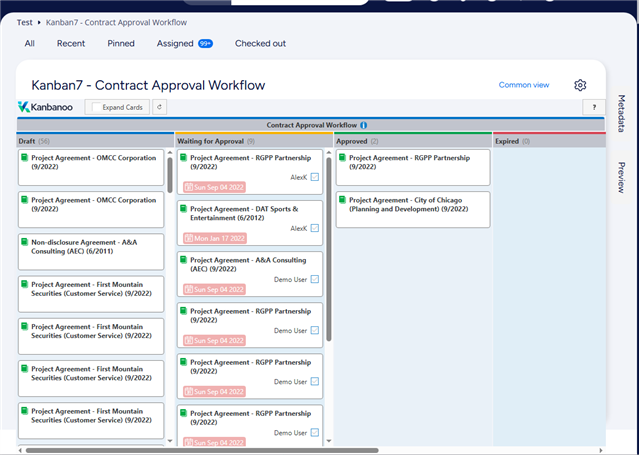Open A&A Consulting (AEC) (9/2022) card title
The height and width of the screenshot is (455, 639).
(248, 265)
